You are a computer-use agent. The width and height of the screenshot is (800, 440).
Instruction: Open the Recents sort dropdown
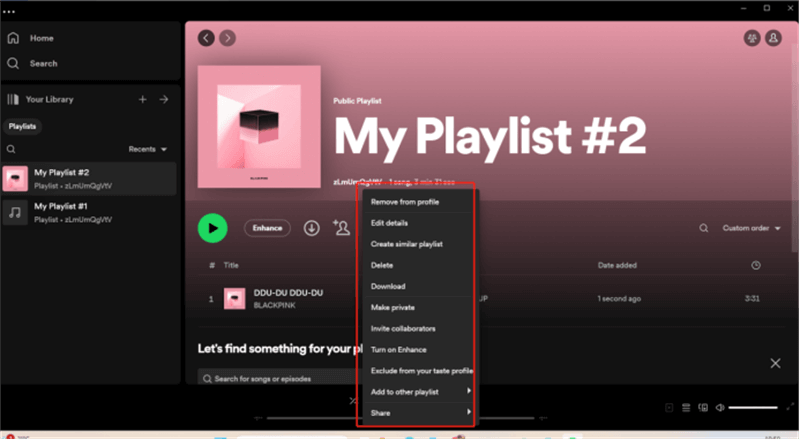147,149
